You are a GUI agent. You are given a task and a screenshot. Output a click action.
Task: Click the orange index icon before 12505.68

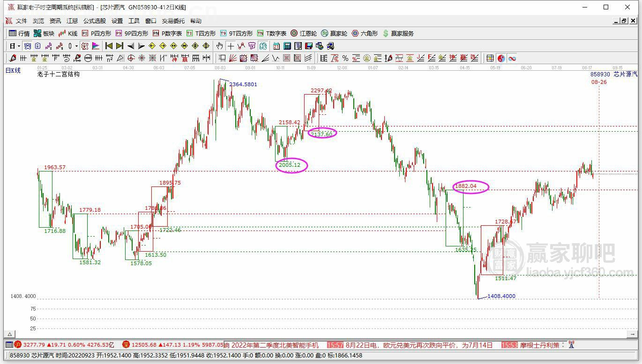coord(126,345)
